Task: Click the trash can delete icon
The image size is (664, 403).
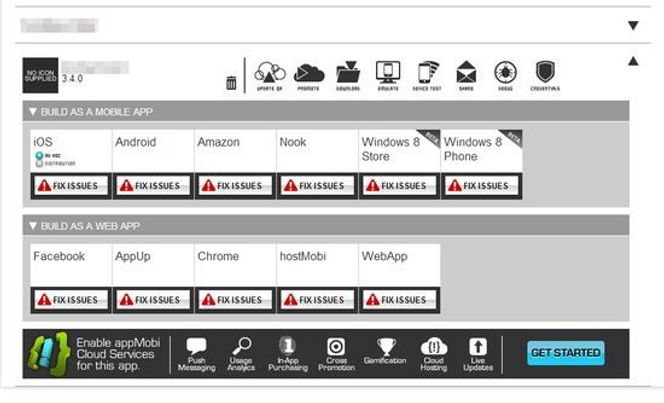Action: point(231,83)
